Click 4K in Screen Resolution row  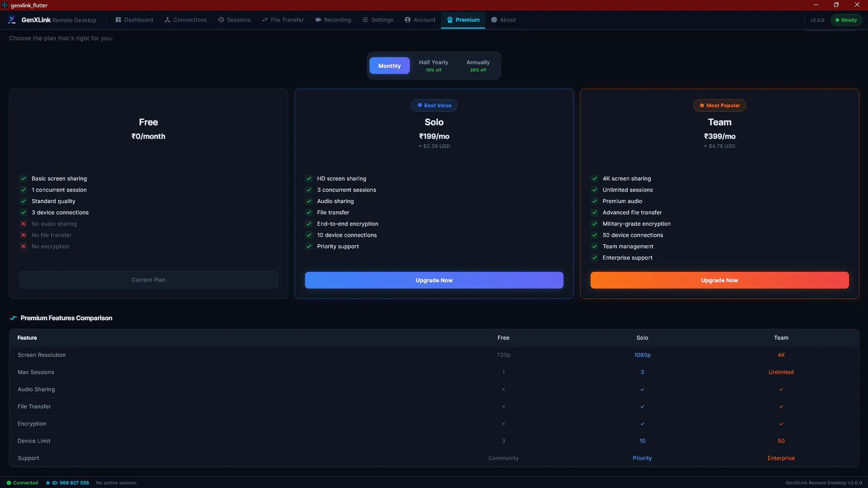coord(781,355)
